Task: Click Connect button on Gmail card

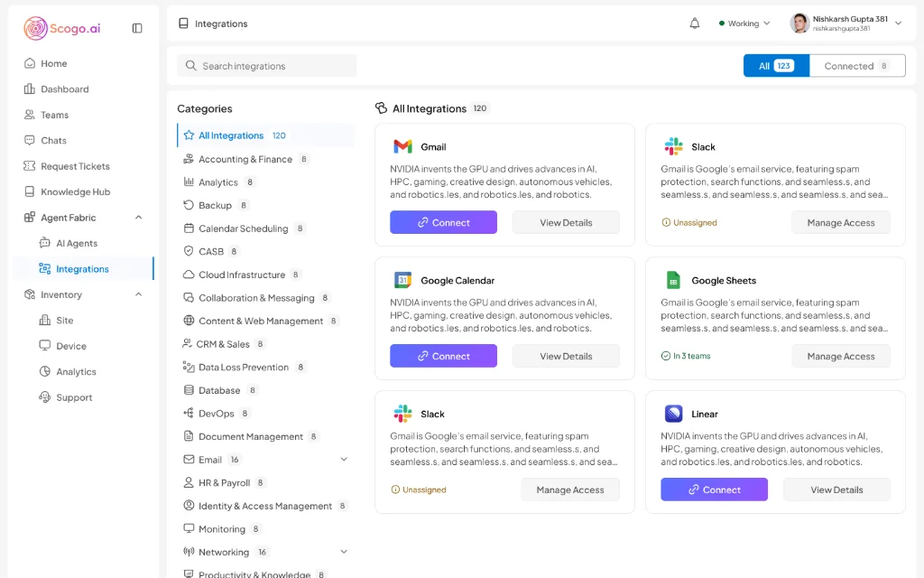Action: click(x=443, y=222)
